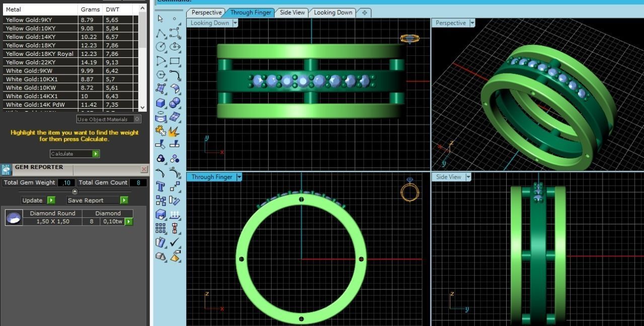Choose the single point tool

pos(175,19)
